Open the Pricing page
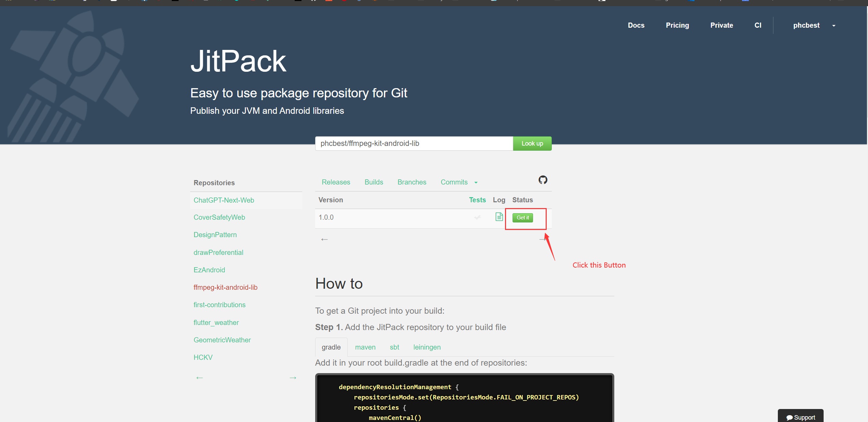868x422 pixels. 677,25
